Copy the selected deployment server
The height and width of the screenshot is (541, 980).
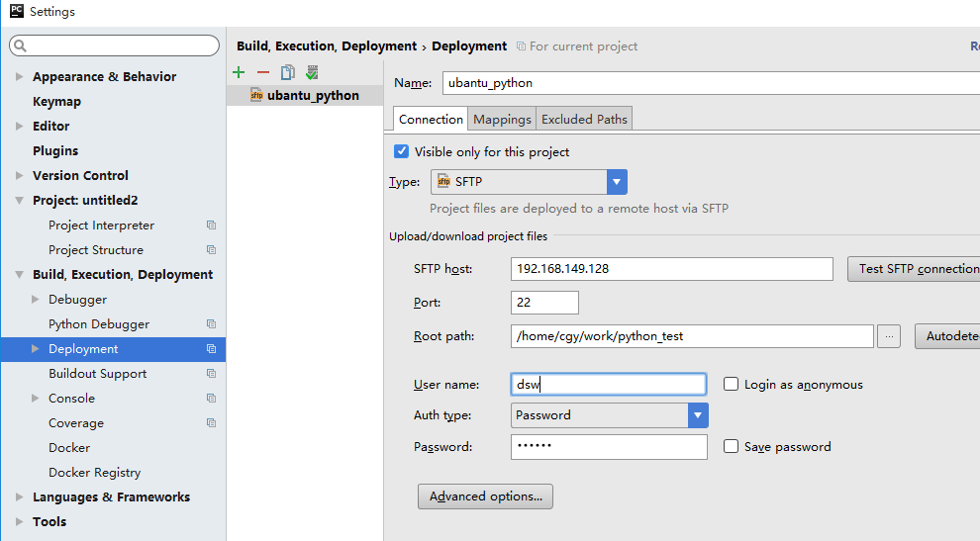tap(287, 72)
